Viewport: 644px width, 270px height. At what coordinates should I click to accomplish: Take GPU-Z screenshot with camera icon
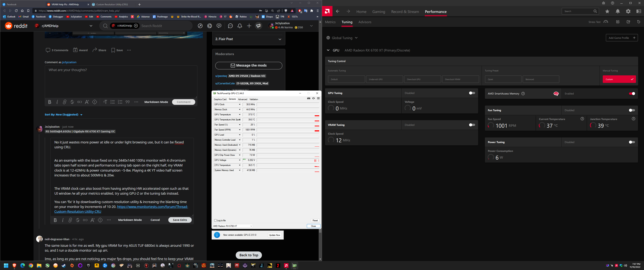(x=309, y=98)
